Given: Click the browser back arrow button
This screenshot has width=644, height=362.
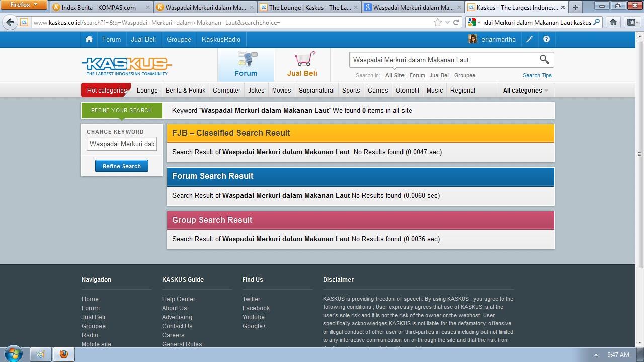Looking at the screenshot, I should [10, 22].
